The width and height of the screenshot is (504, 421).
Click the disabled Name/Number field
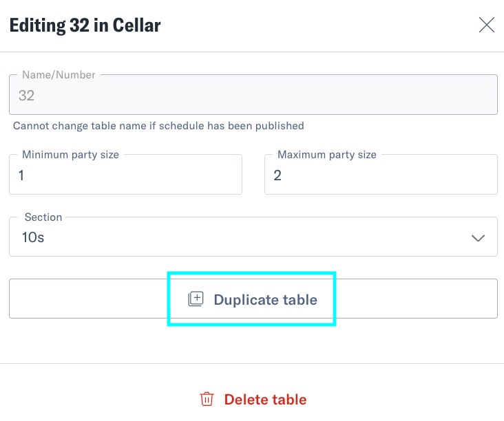(253, 95)
